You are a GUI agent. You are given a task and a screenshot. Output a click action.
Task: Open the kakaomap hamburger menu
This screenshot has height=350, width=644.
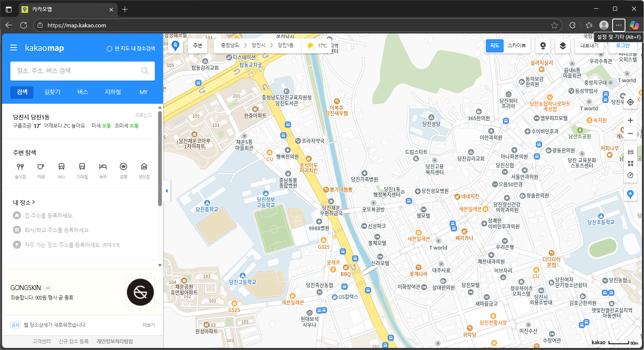tap(14, 48)
